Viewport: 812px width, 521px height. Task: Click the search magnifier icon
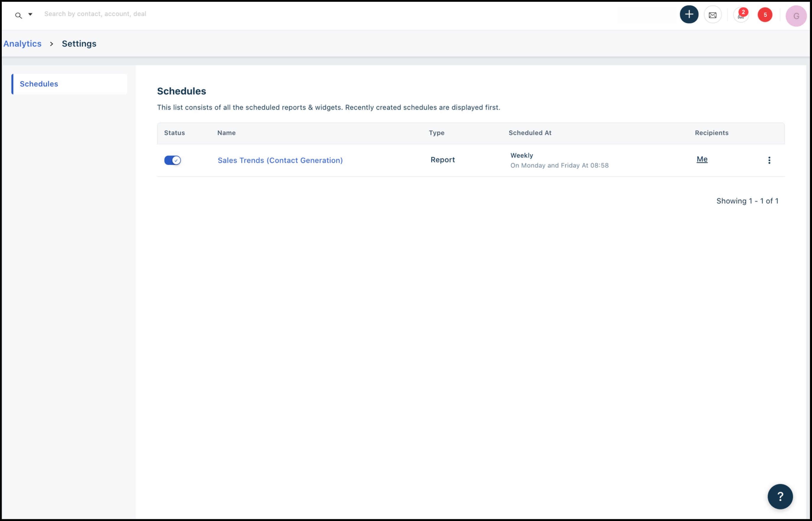point(18,15)
